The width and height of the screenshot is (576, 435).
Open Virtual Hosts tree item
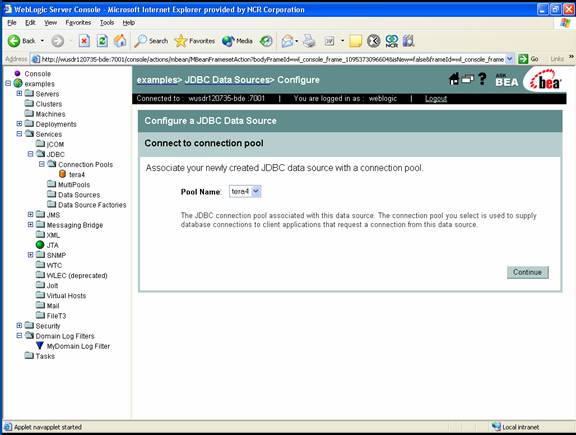coord(66,295)
